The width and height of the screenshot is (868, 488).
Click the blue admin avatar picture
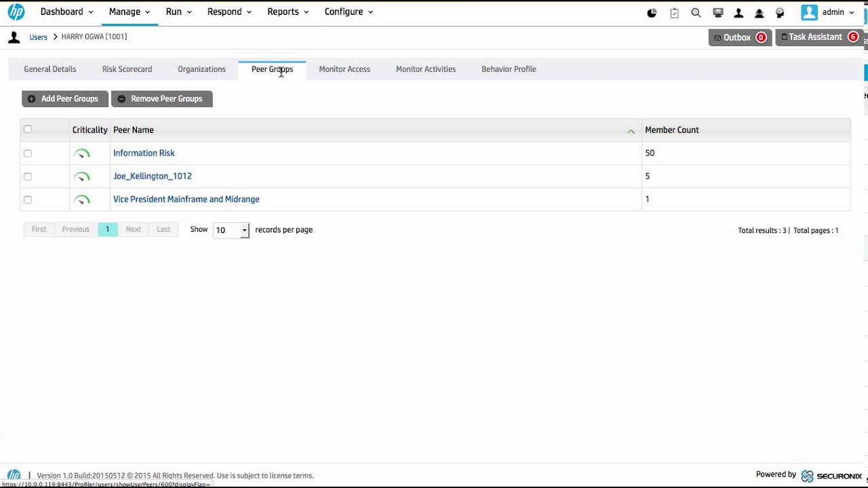click(809, 12)
